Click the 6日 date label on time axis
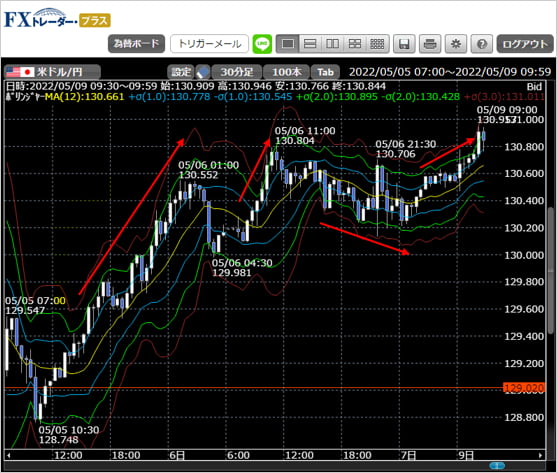The width and height of the screenshot is (557, 473). click(177, 455)
